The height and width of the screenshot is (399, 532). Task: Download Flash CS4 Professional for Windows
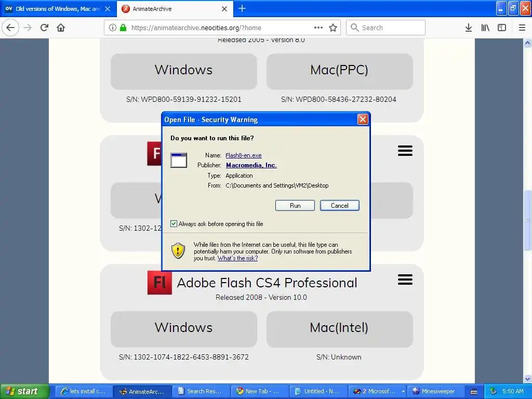coord(183,329)
